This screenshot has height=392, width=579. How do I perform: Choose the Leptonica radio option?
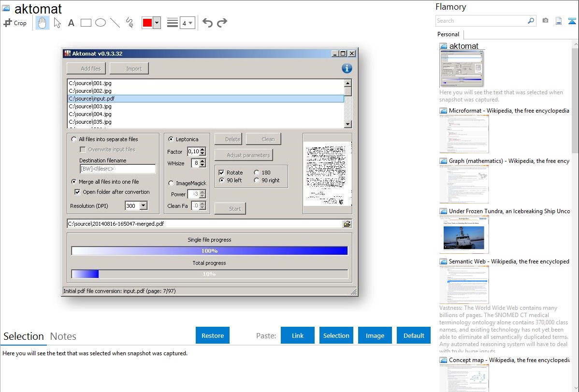click(x=171, y=139)
